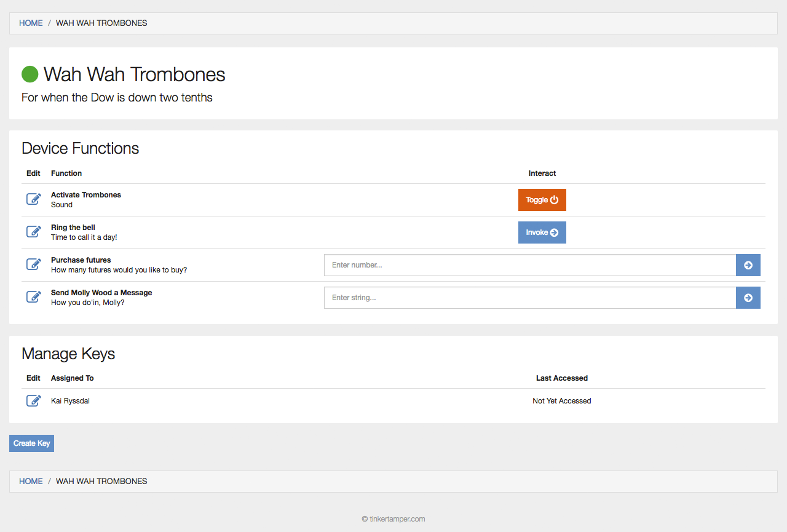Click the Not Yet Accessed value

tap(562, 401)
